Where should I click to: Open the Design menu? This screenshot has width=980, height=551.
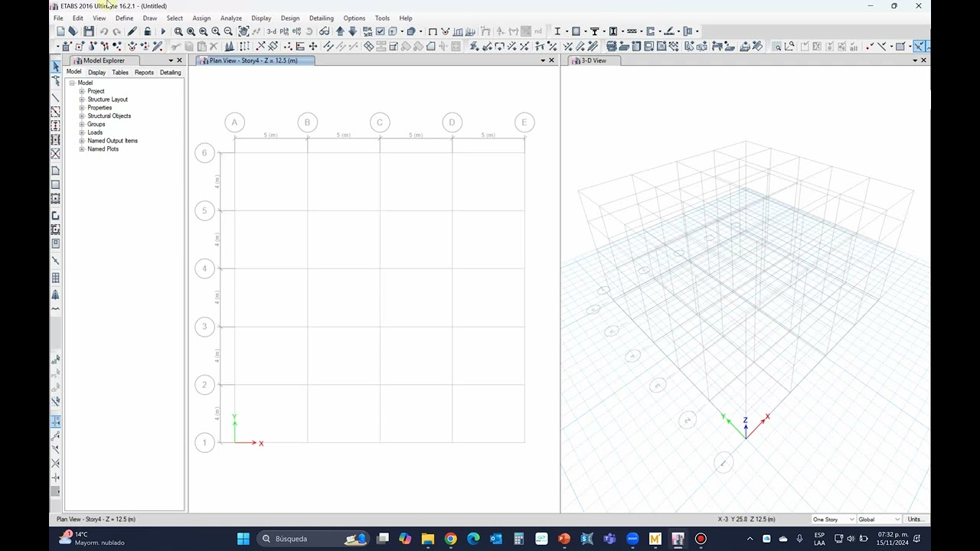point(290,18)
